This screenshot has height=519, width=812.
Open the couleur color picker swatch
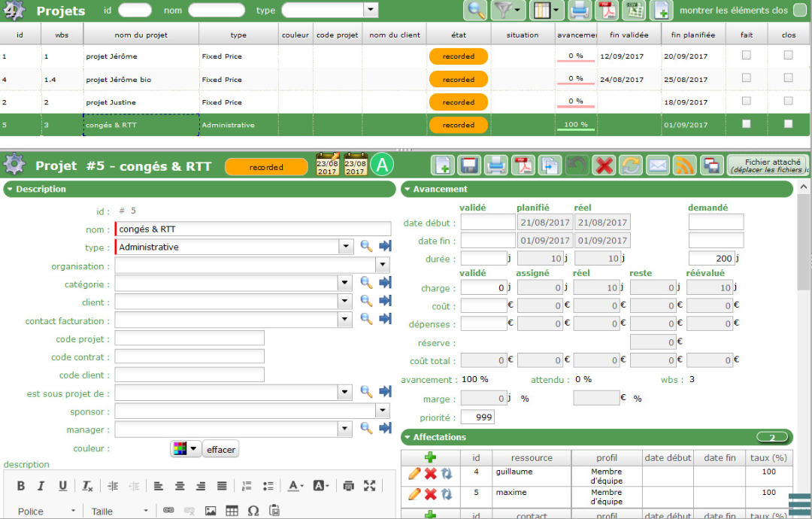pos(185,449)
